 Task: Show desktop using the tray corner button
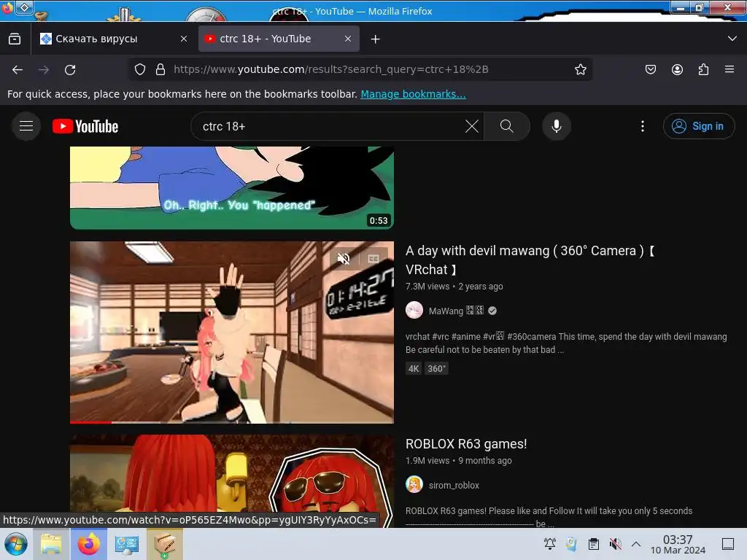tap(728, 544)
